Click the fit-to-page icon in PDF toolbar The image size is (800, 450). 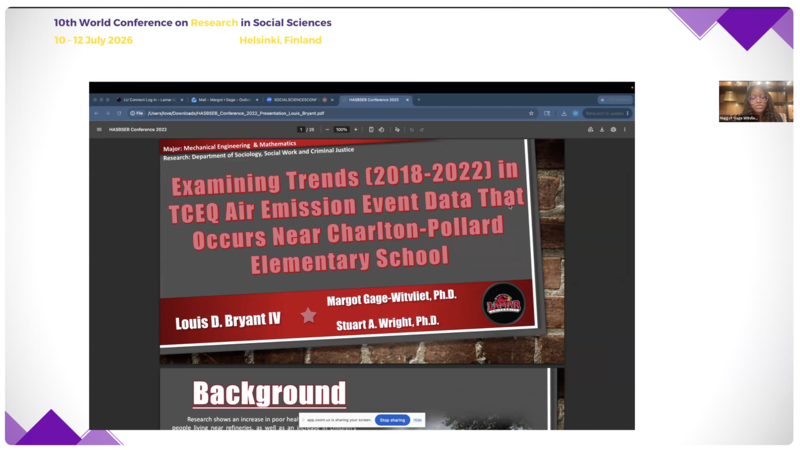point(371,130)
